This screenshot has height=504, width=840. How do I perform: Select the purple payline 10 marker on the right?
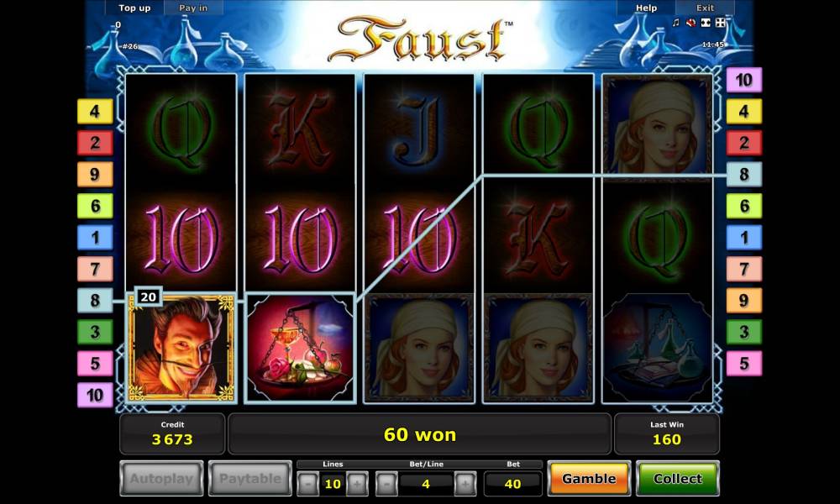pyautogui.click(x=743, y=80)
